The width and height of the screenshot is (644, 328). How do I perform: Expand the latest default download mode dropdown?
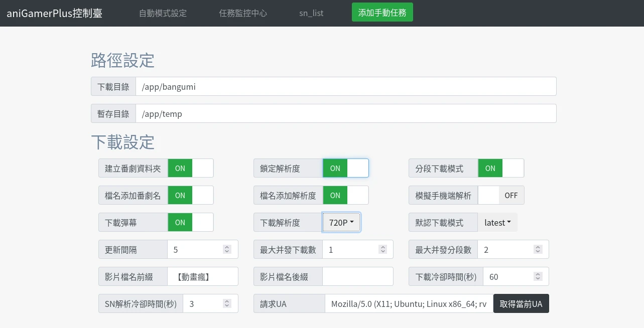(497, 223)
